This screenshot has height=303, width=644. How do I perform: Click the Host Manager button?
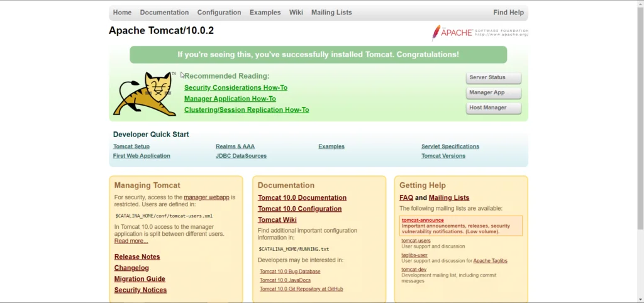tap(494, 108)
